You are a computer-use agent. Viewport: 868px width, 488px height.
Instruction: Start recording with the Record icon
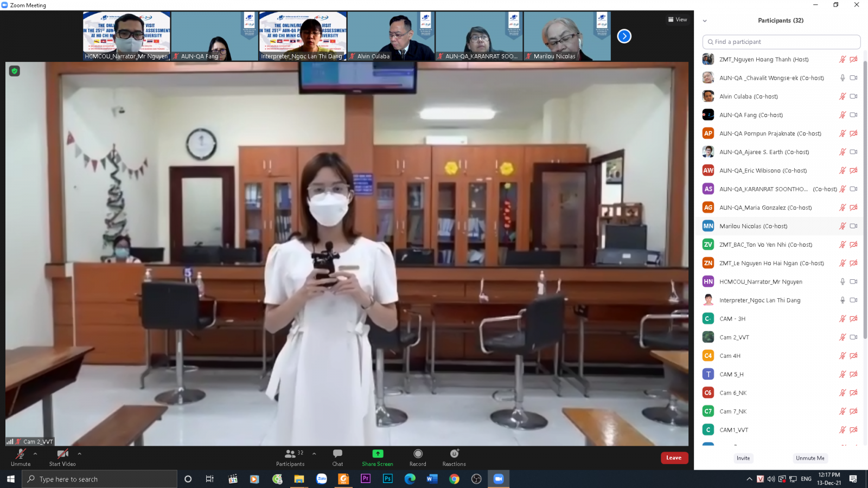click(418, 454)
